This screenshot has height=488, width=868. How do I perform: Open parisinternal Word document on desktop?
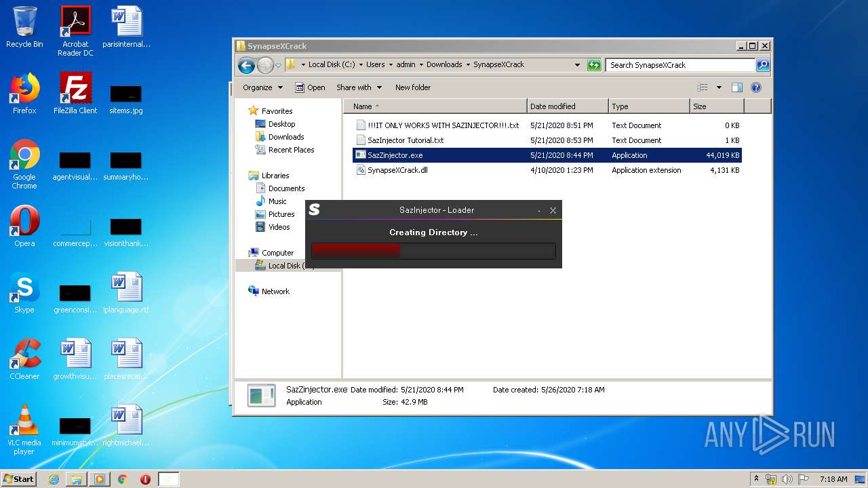coord(126,27)
